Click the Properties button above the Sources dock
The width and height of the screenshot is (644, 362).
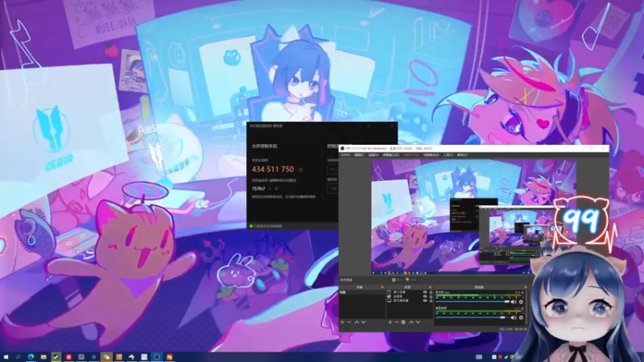tap(397, 280)
